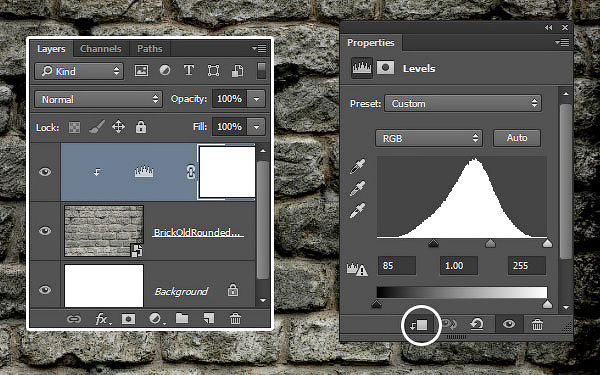Click the highlight input field 255
Image resolution: width=600 pixels, height=375 pixels.
coord(527,266)
